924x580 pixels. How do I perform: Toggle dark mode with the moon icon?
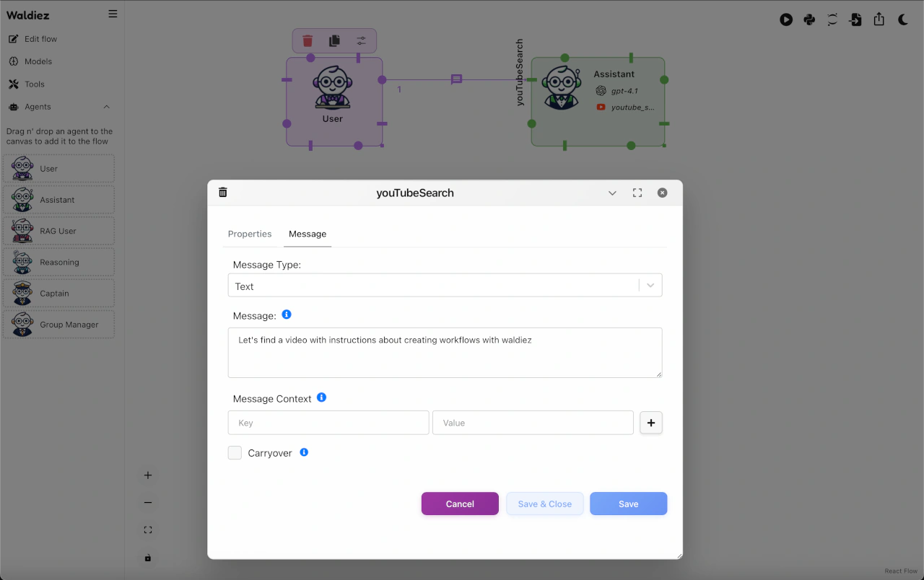(x=903, y=20)
